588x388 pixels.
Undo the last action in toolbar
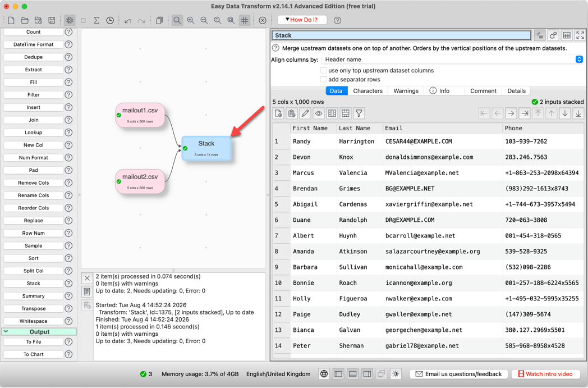click(128, 20)
